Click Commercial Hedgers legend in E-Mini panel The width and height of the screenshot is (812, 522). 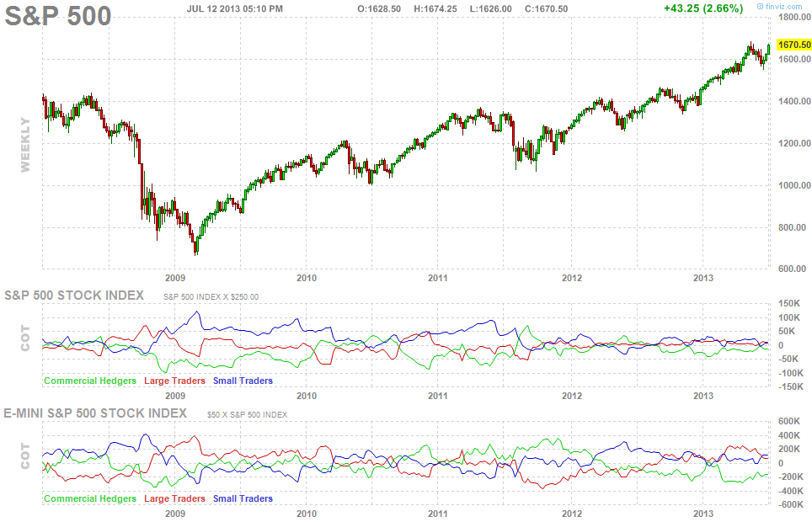[x=89, y=498]
